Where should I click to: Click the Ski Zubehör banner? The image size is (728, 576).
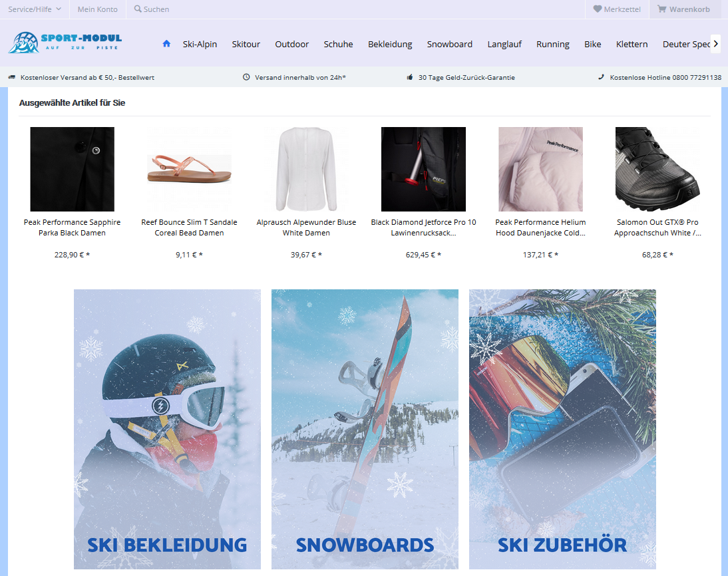562,429
